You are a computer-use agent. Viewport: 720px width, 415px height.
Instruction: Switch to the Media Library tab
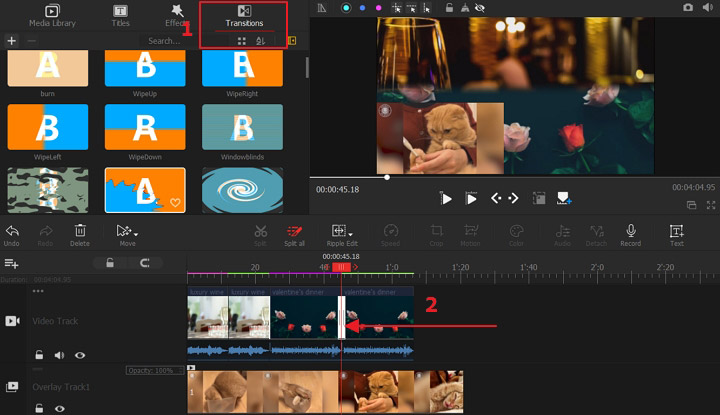pyautogui.click(x=52, y=14)
